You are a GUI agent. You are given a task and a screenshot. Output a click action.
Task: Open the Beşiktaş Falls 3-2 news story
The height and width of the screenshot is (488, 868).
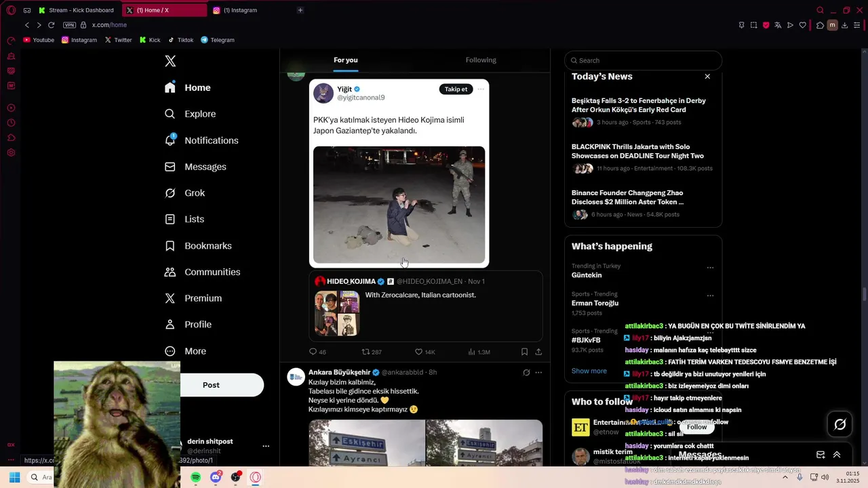[643, 111]
